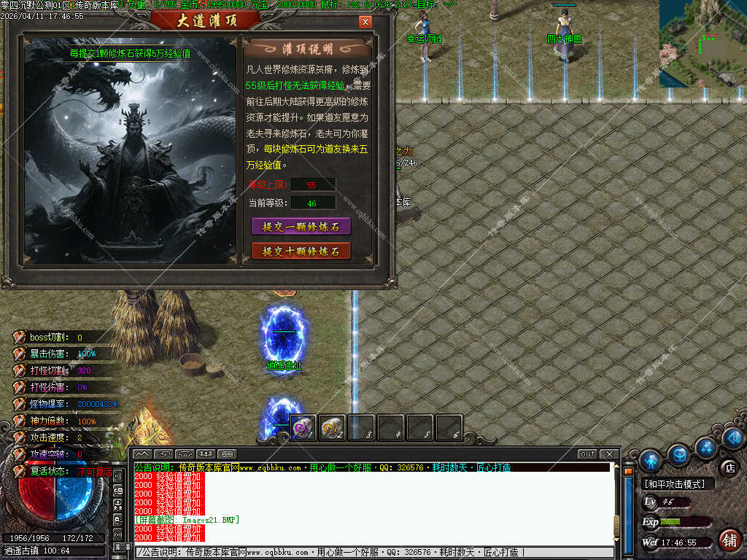The height and width of the screenshot is (560, 747).
Task: Close the 大道灌顶 dialog window
Action: 365,22
